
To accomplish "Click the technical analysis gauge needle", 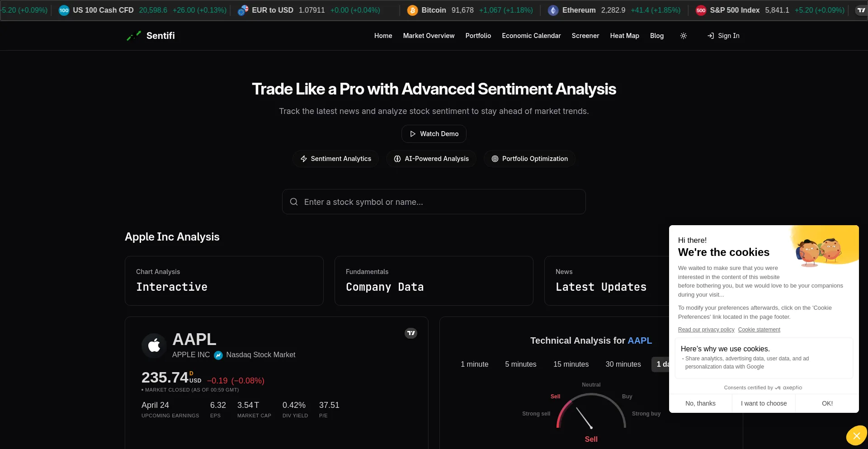I will pyautogui.click(x=584, y=418).
